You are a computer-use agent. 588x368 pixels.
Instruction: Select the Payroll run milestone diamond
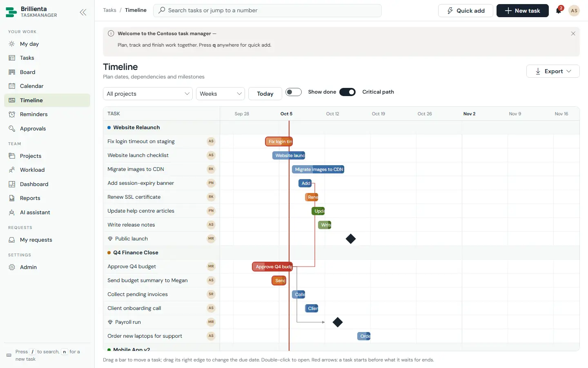[338, 322]
